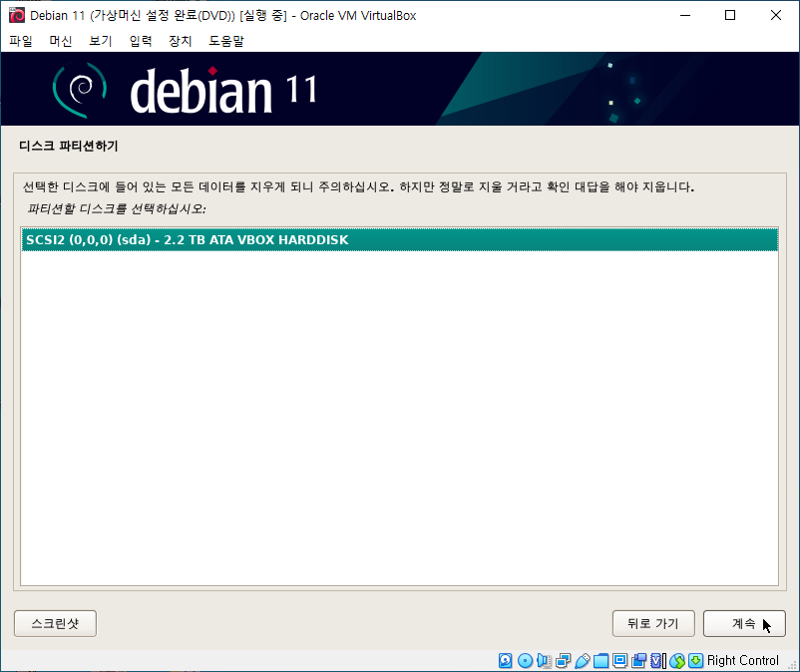Click the mouse integration status icon

677,660
